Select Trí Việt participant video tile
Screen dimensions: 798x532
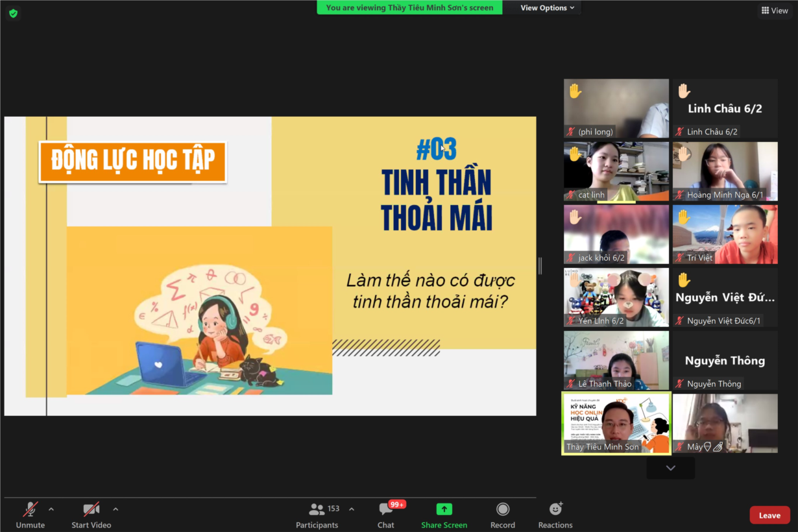[x=725, y=234]
